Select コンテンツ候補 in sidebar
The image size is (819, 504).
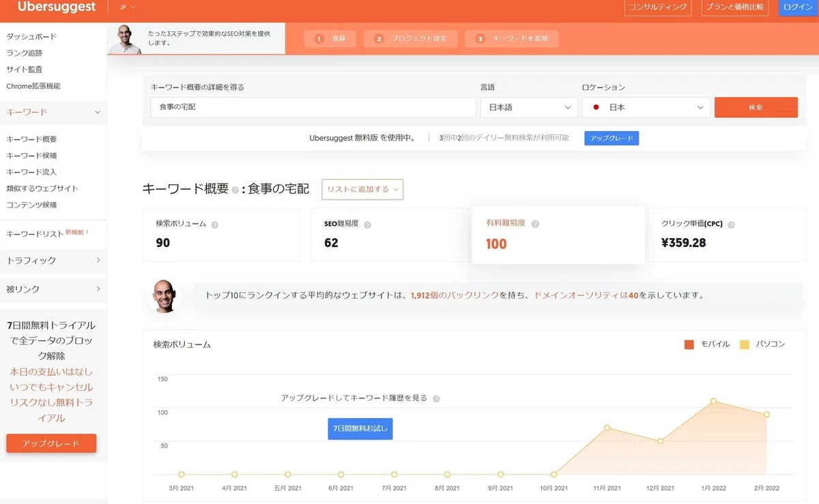click(31, 205)
